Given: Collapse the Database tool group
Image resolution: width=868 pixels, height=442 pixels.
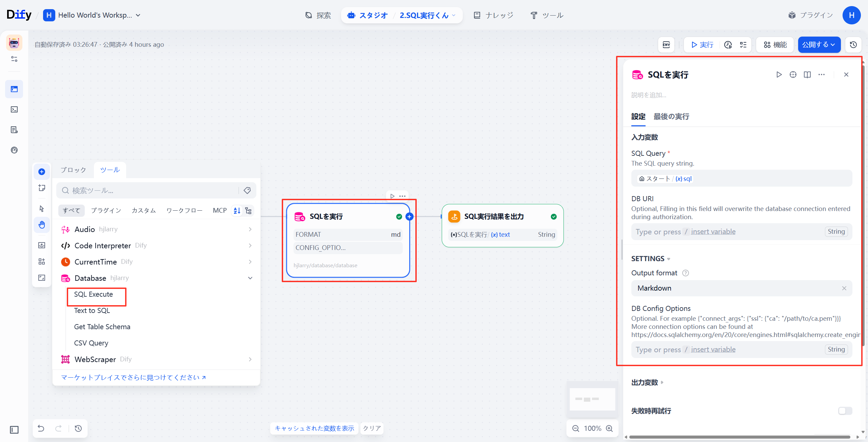Looking at the screenshot, I should pos(250,278).
